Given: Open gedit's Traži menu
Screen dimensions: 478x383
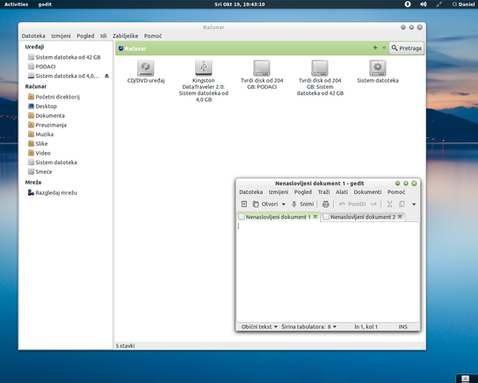Looking at the screenshot, I should point(324,192).
